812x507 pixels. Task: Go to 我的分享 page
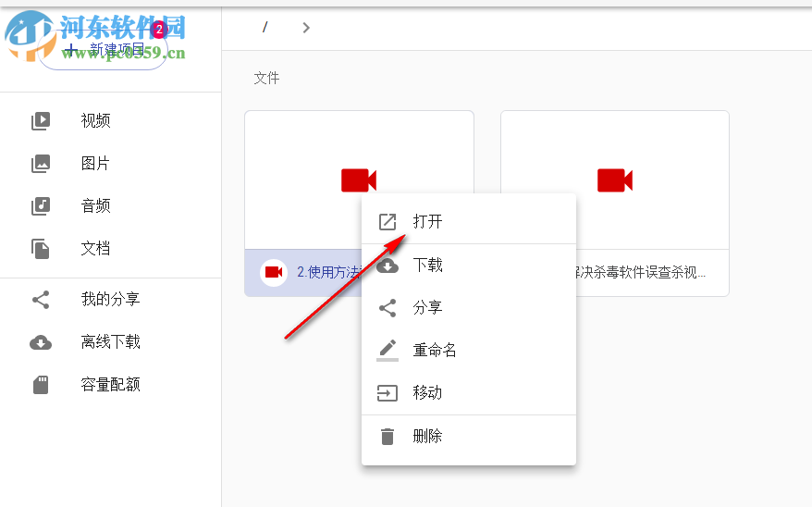[x=110, y=299]
